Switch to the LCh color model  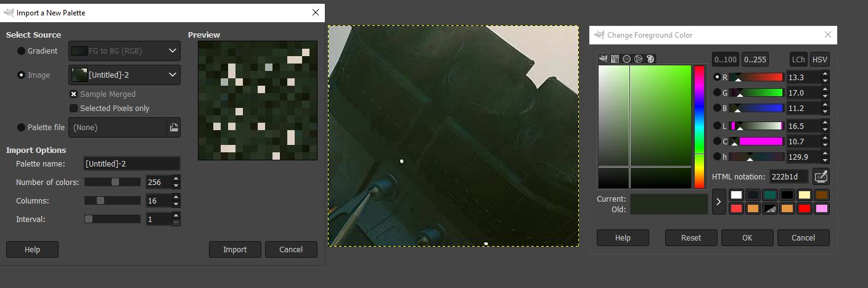pyautogui.click(x=799, y=60)
